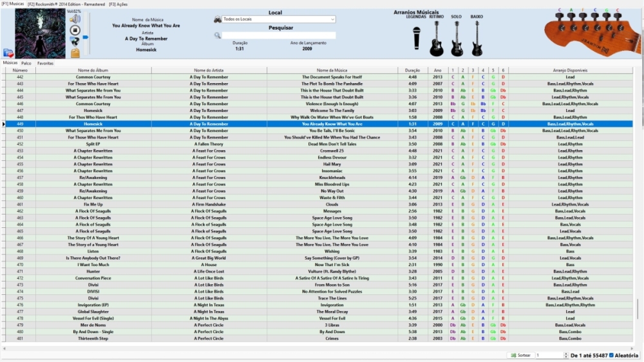Click the number field stepper arrows
This screenshot has width=644, height=362.
[566, 355]
